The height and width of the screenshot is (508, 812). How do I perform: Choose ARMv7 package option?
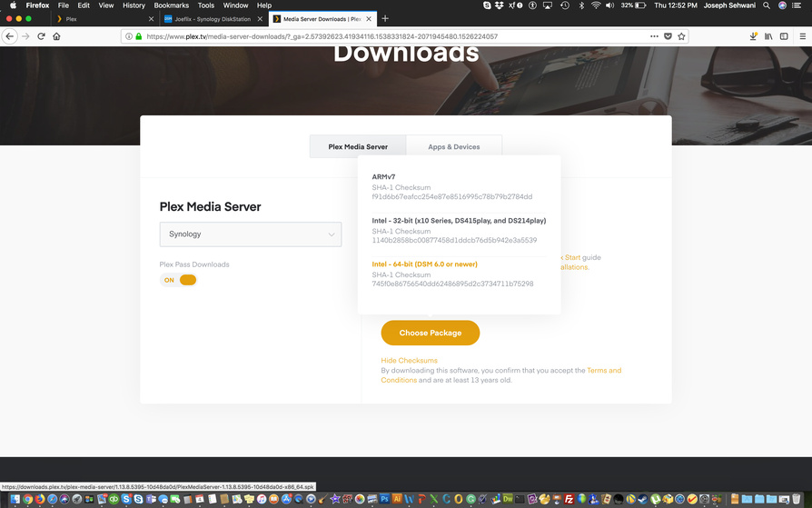(x=383, y=177)
